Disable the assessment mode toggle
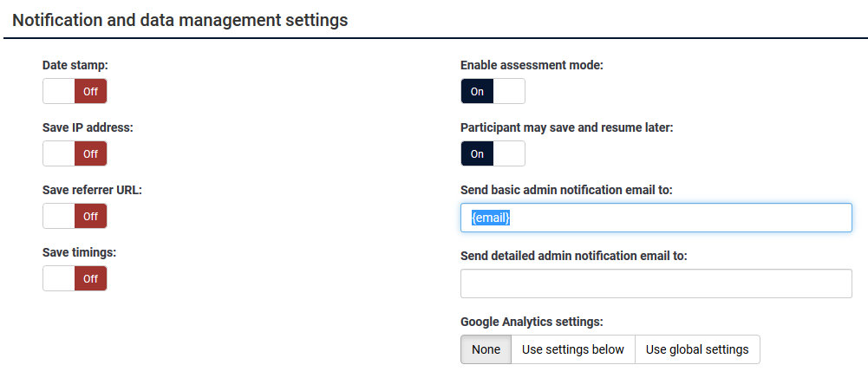 point(493,91)
